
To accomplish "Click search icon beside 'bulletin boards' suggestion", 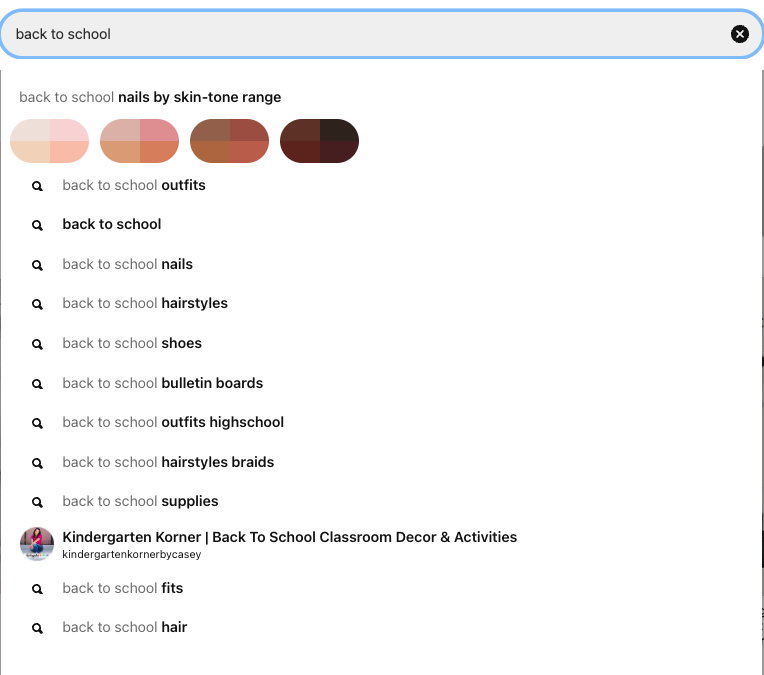I will tap(37, 384).
